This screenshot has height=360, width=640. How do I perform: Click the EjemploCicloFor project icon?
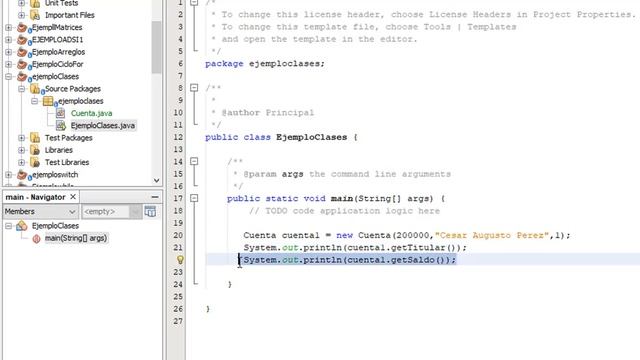(x=22, y=64)
